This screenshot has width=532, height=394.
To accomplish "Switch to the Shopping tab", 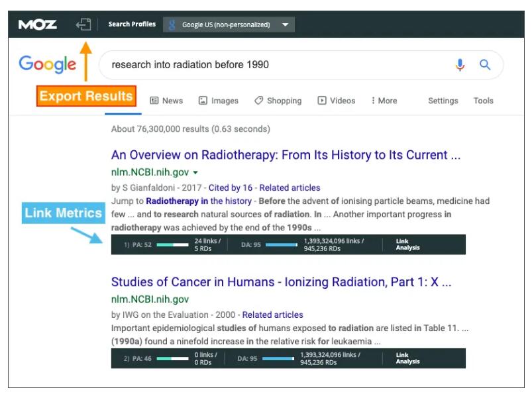I will [278, 101].
